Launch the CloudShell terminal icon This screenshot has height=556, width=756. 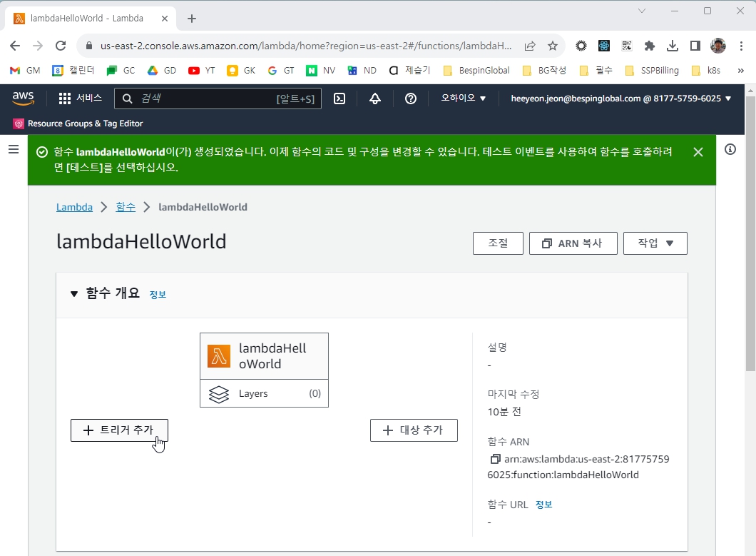(339, 98)
